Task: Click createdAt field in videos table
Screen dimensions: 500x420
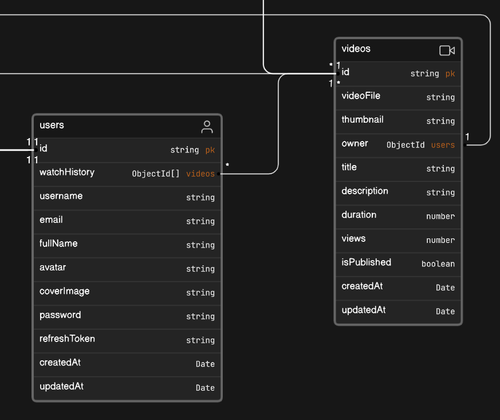Action: click(x=398, y=288)
